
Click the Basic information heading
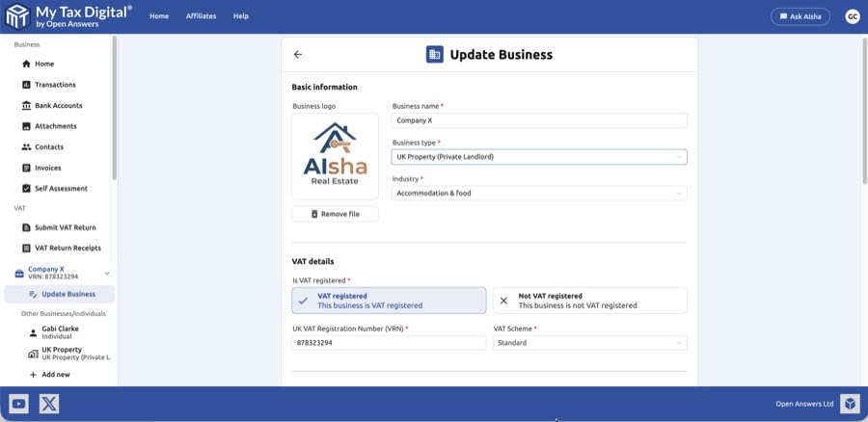coord(324,88)
